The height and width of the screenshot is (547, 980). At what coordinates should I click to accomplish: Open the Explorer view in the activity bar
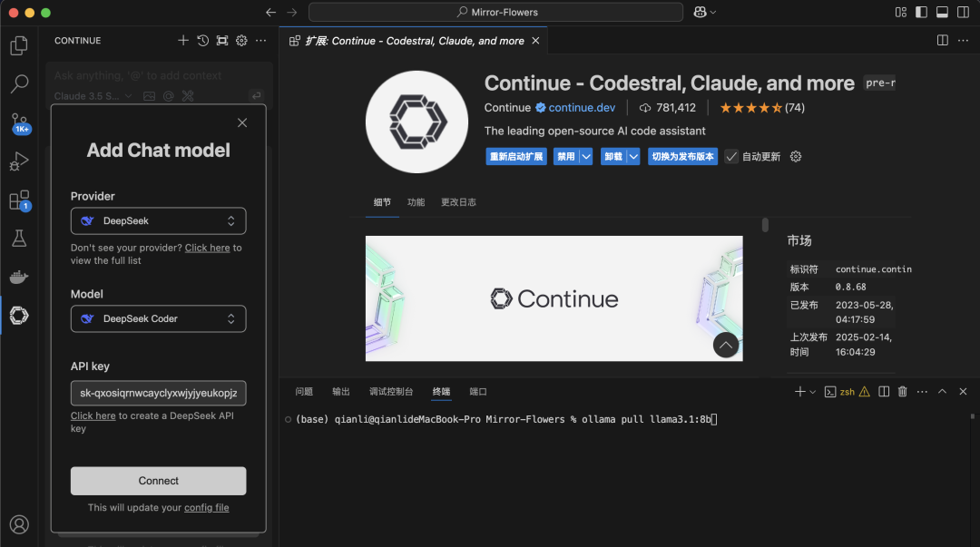(19, 45)
